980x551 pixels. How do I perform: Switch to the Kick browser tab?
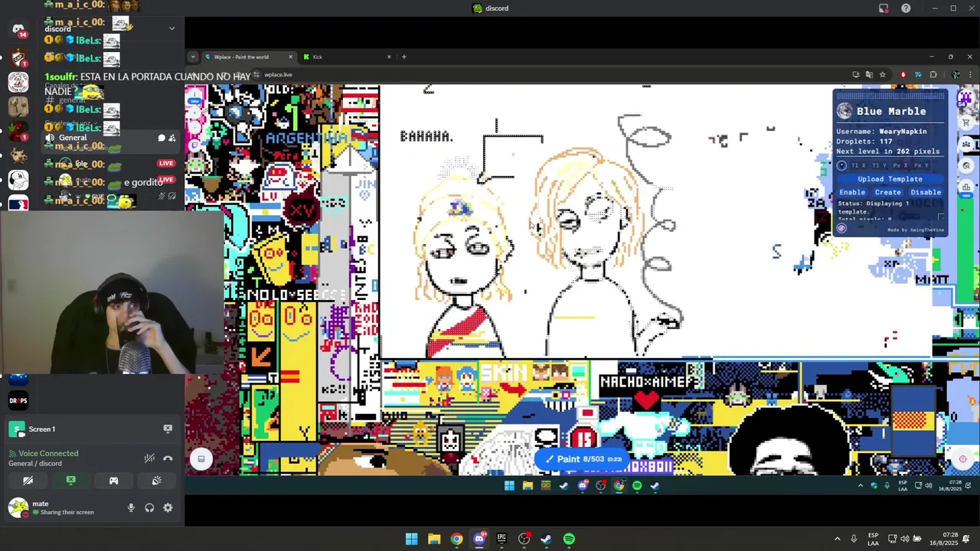346,57
